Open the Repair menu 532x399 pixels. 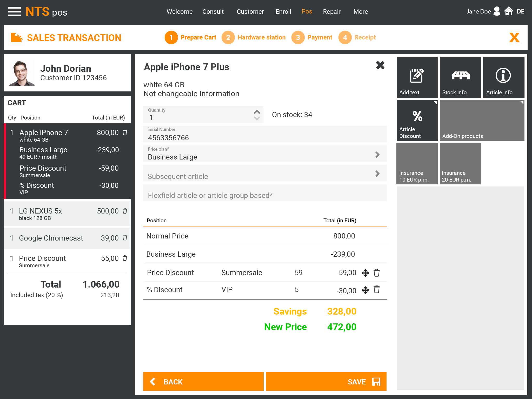[331, 12]
